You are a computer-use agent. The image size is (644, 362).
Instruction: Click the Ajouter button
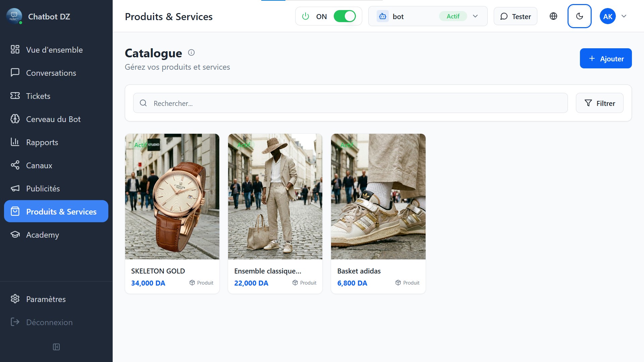pos(606,58)
